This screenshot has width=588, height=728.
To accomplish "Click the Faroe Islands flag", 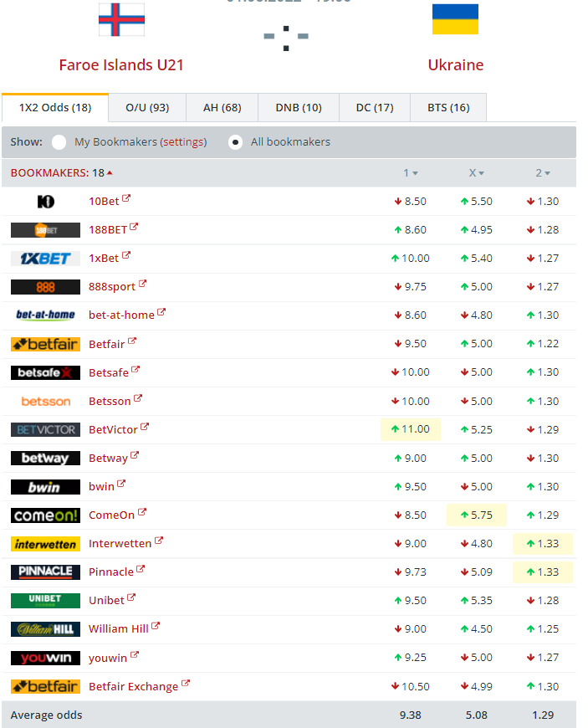I will click(121, 19).
